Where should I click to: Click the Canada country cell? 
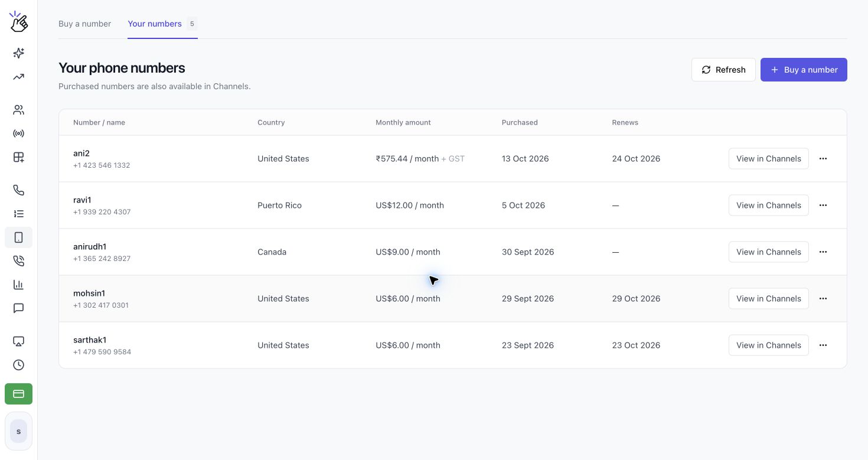(272, 252)
